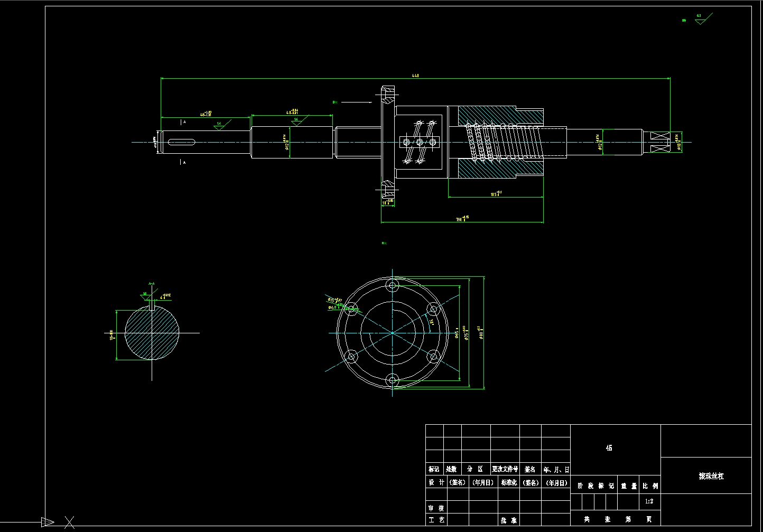Image resolution: width=763 pixels, height=532 pixels.
Task: Select the 标记 title block label
Action: tap(434, 469)
